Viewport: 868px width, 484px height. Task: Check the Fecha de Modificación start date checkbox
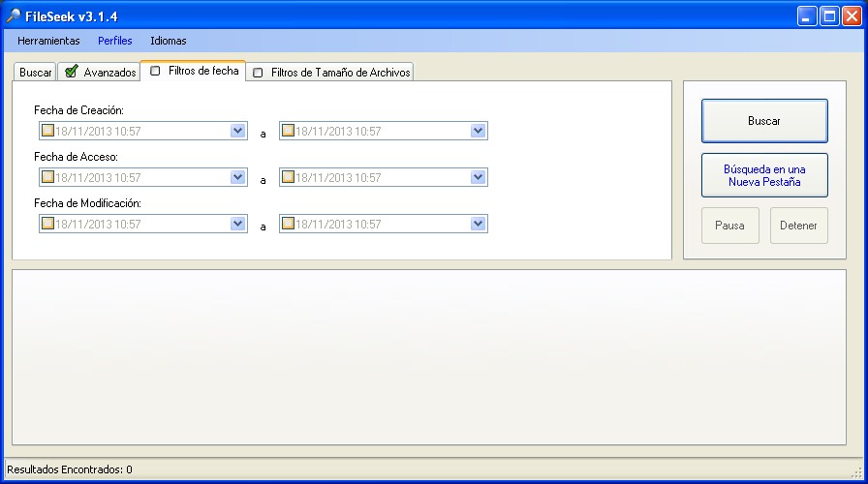click(x=47, y=224)
